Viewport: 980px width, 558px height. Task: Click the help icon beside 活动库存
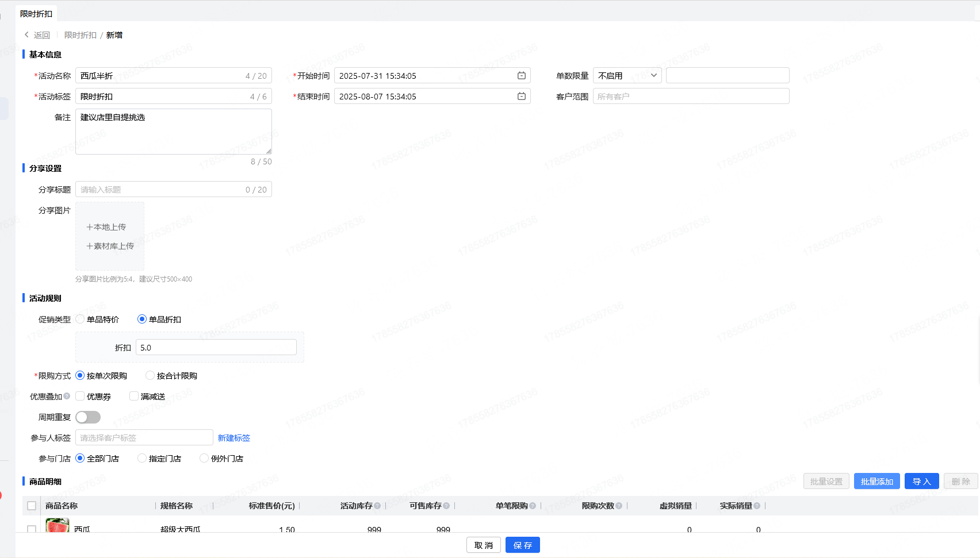[x=377, y=506]
